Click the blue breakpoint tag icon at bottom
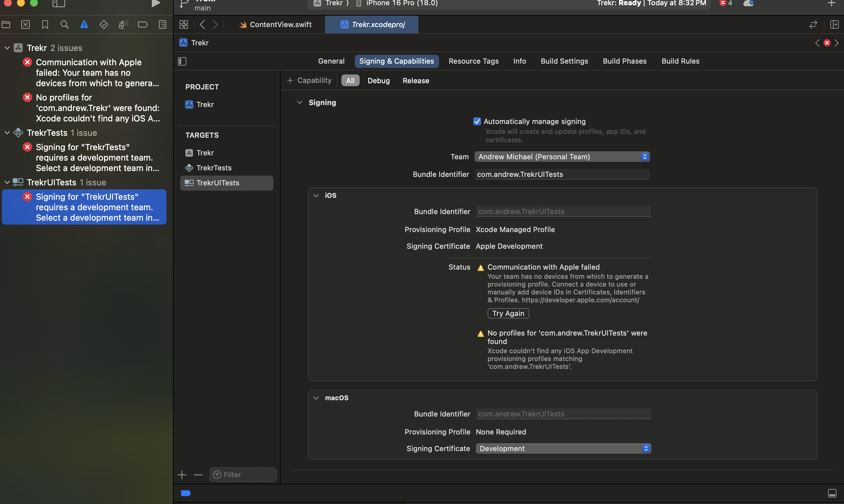This screenshot has height=504, width=844. (x=186, y=493)
